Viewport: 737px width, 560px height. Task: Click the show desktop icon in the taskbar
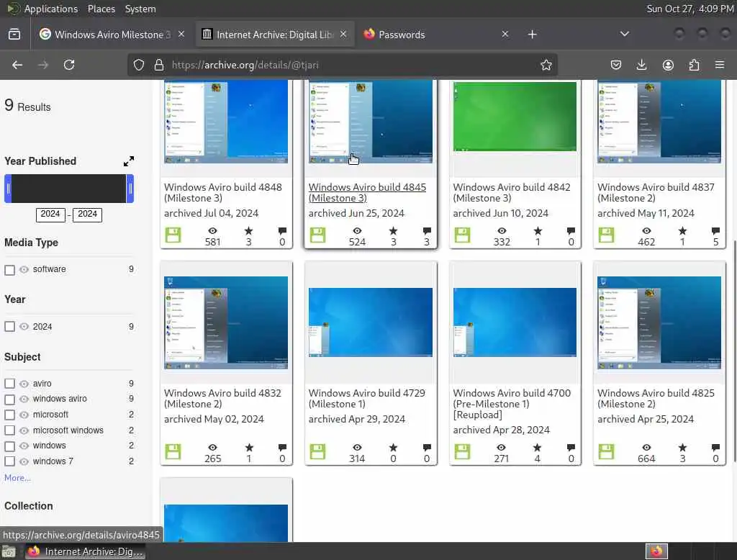tap(9, 551)
